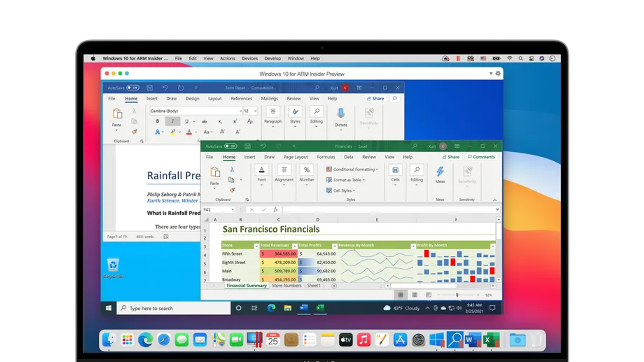Save the Word document from the title bar

[x=150, y=88]
